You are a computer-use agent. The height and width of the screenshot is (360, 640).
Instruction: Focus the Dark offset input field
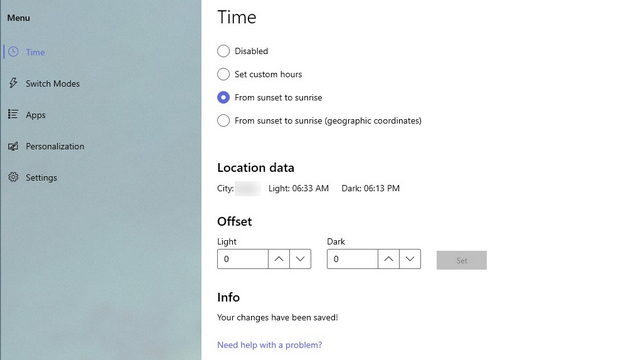click(x=352, y=259)
